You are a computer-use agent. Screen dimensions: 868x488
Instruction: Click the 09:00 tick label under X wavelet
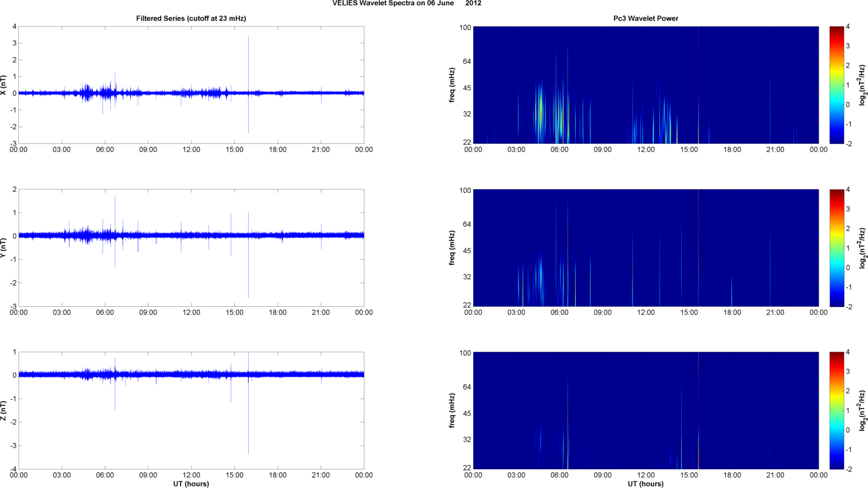click(603, 150)
